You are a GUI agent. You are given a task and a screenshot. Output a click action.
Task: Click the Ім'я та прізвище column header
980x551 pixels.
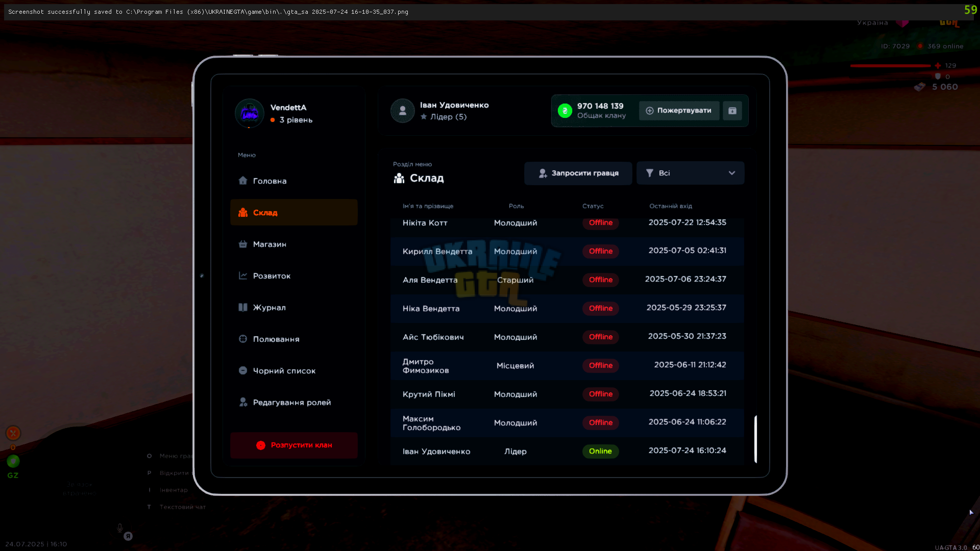(x=428, y=206)
